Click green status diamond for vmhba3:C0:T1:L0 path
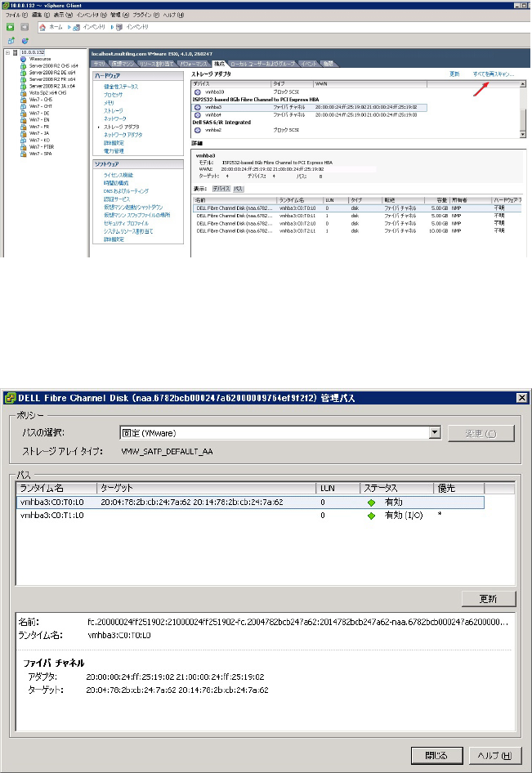 coord(371,516)
